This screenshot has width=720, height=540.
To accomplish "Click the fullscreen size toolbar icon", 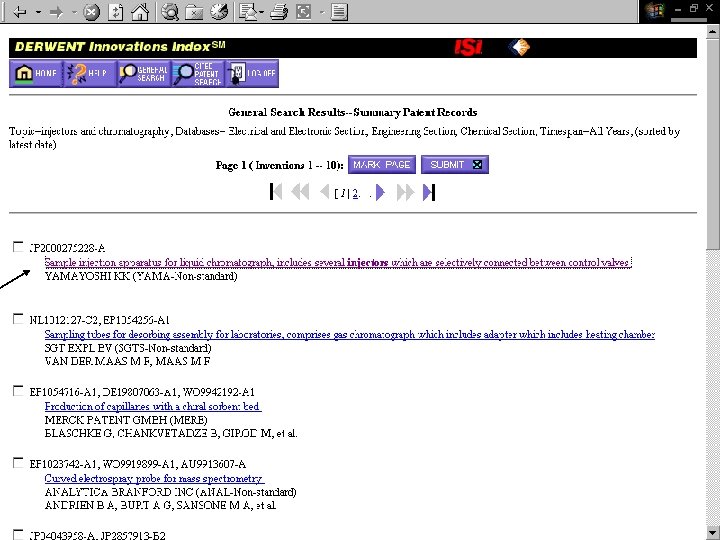I will click(304, 12).
